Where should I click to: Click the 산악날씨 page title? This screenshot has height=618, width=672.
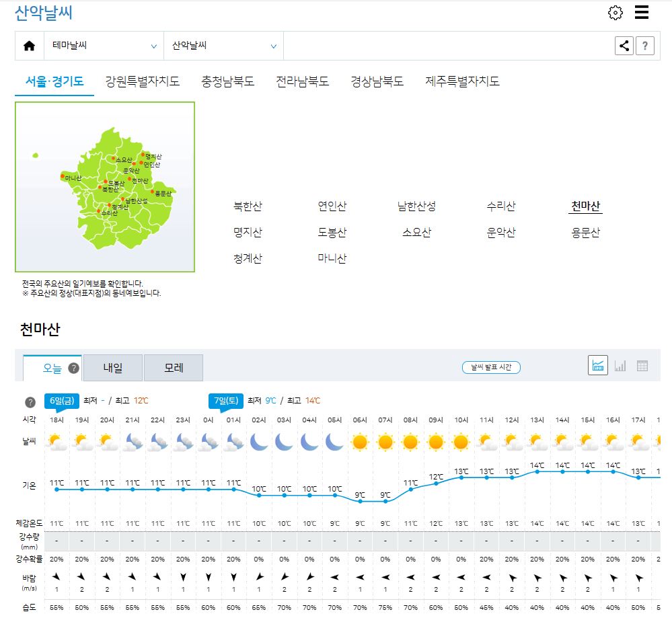44,13
